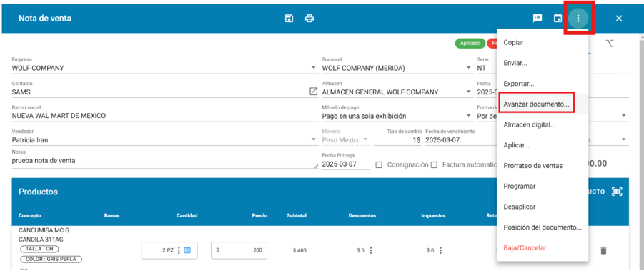Open the calculator icon in quantity field
644x271 pixels.
(x=187, y=250)
